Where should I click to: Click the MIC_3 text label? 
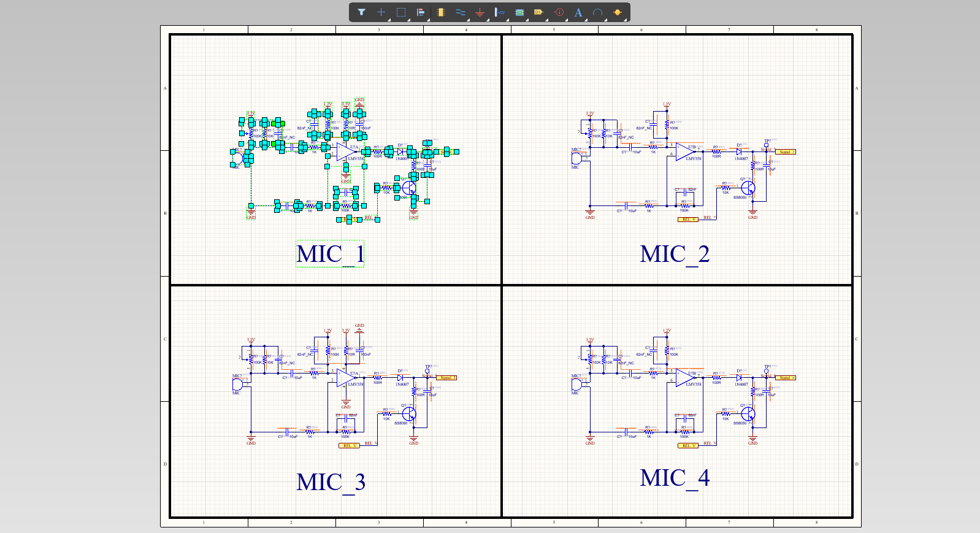pyautogui.click(x=331, y=482)
